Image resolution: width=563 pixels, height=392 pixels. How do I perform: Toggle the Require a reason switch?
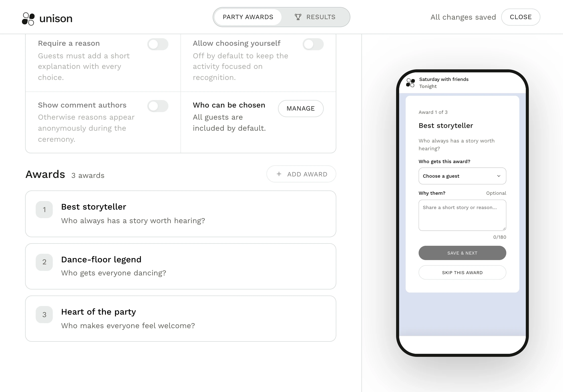(x=158, y=44)
